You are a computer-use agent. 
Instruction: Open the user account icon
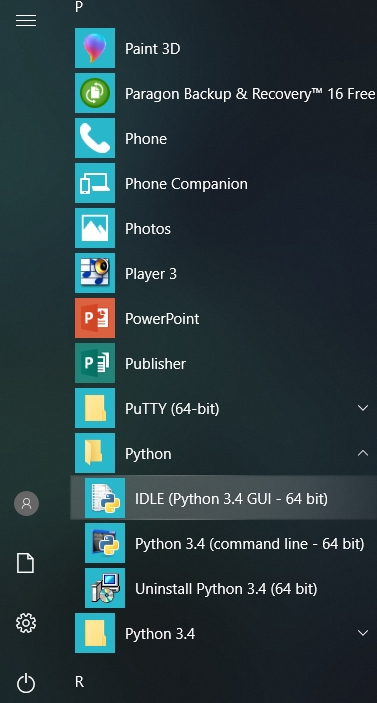[x=26, y=503]
